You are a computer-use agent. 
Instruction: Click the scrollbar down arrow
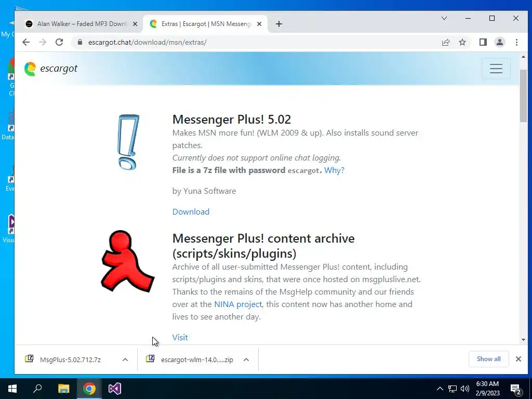(x=523, y=340)
